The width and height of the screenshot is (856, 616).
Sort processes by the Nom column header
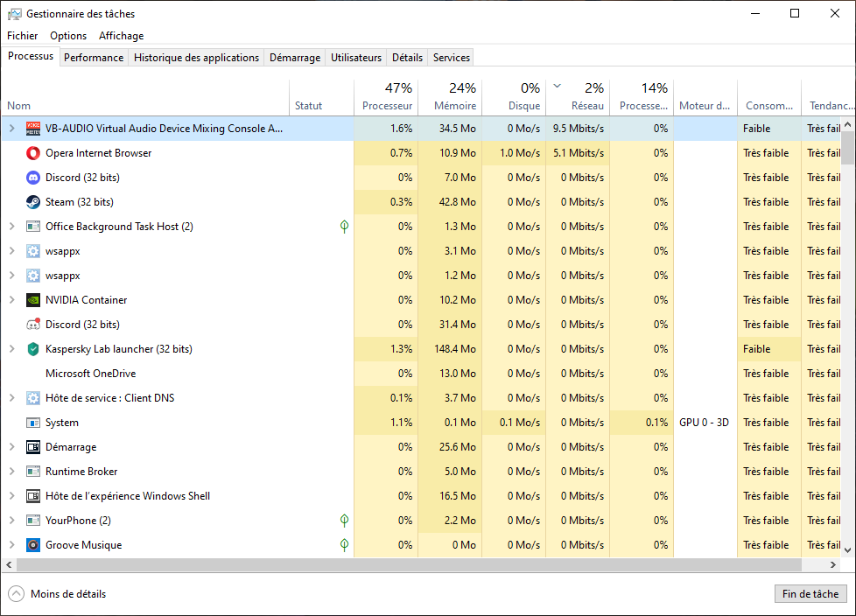pyautogui.click(x=145, y=98)
